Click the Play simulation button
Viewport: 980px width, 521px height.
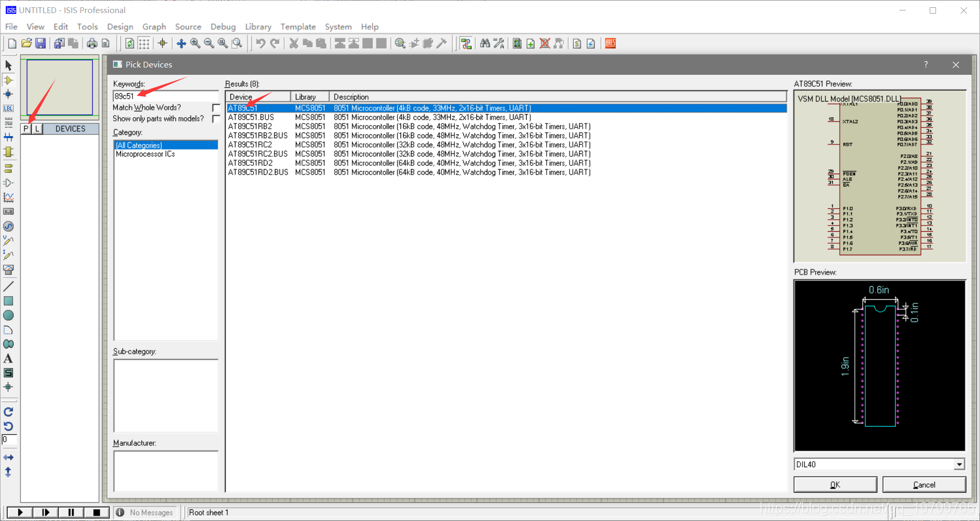20,513
